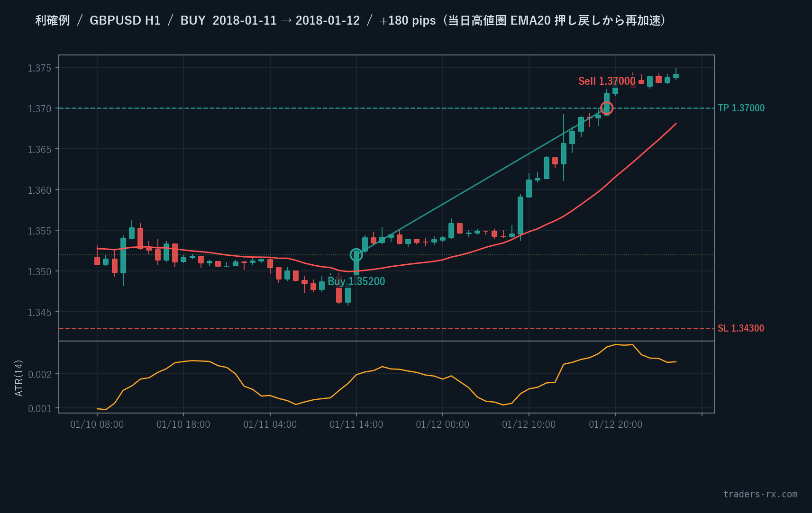Click the 1.360 price axis tick
Image resolution: width=812 pixels, height=513 pixels.
coord(39,190)
